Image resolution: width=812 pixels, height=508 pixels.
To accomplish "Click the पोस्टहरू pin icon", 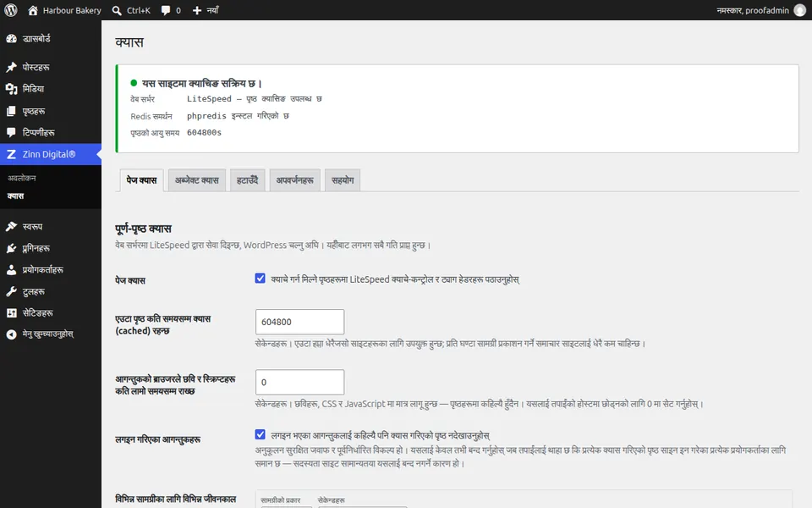I will [11, 68].
